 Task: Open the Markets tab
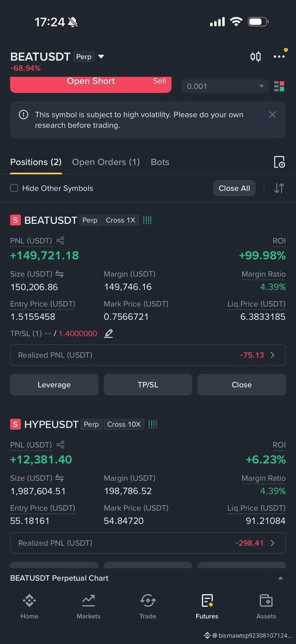(88, 606)
